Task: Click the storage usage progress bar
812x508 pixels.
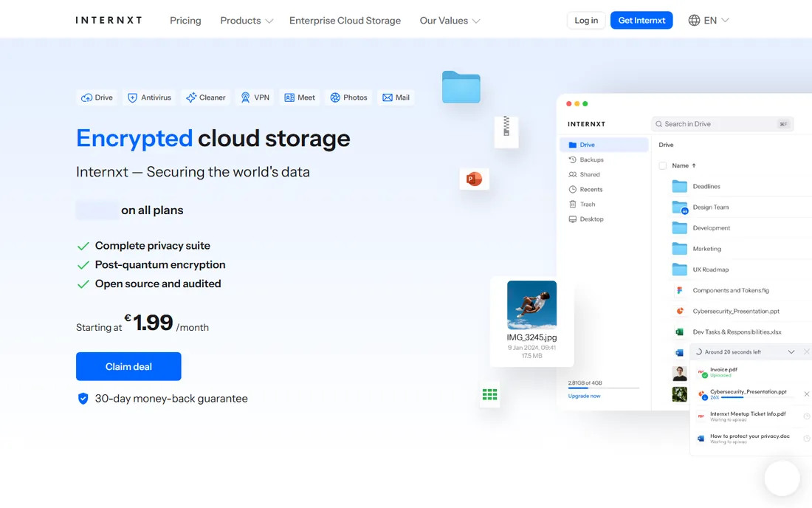Action: click(x=603, y=388)
